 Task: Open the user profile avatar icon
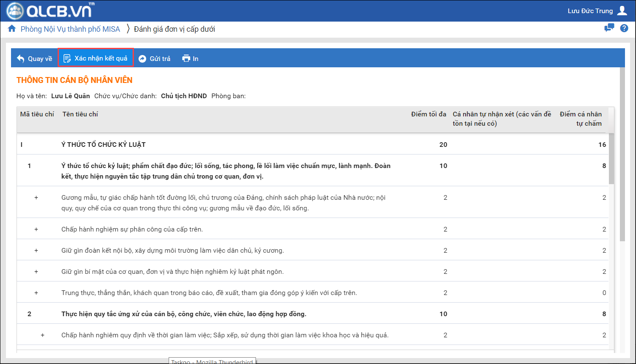[x=622, y=11]
